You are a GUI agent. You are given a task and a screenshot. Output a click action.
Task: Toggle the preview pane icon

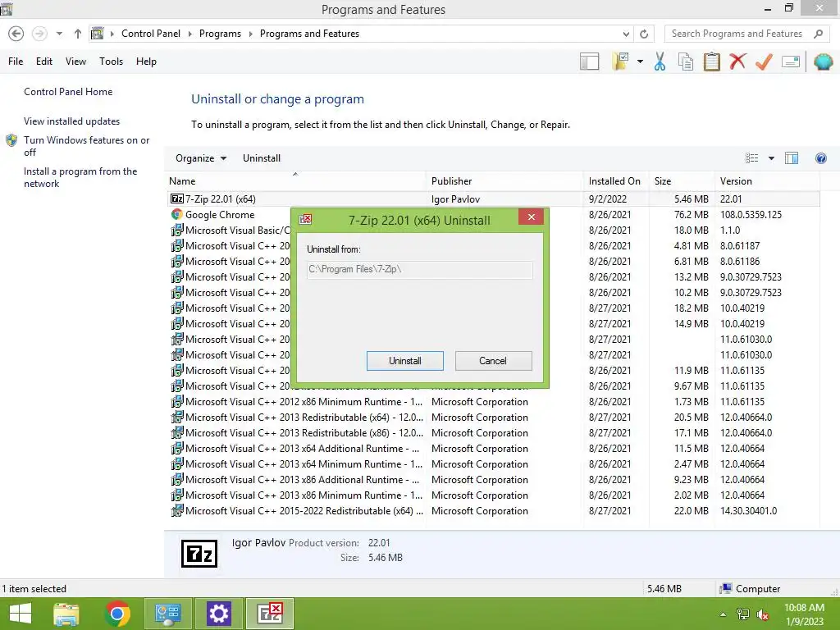[x=792, y=158]
